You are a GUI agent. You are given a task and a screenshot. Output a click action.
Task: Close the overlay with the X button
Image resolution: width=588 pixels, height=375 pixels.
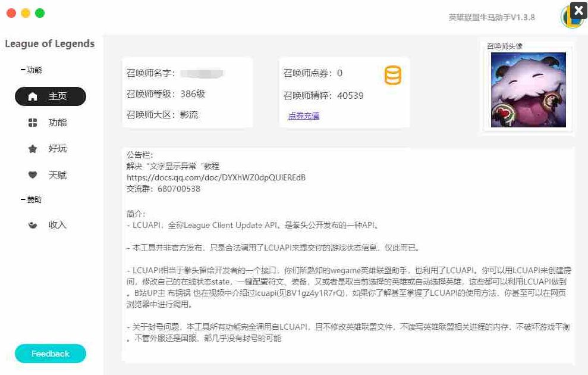(x=578, y=10)
